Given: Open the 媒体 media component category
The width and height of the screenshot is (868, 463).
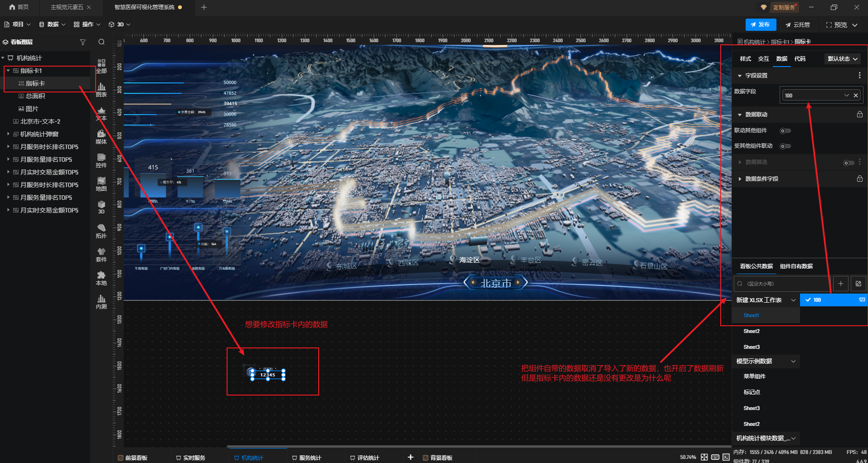Looking at the screenshot, I should tap(101, 136).
